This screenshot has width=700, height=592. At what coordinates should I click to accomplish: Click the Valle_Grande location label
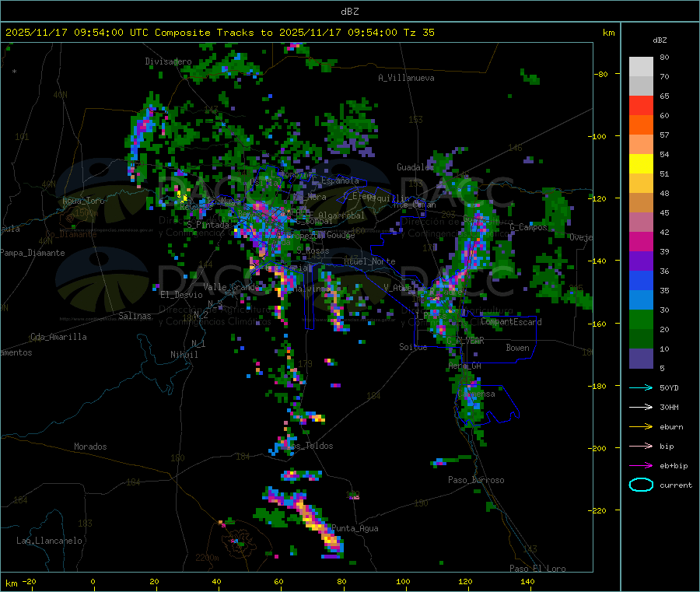click(x=231, y=286)
